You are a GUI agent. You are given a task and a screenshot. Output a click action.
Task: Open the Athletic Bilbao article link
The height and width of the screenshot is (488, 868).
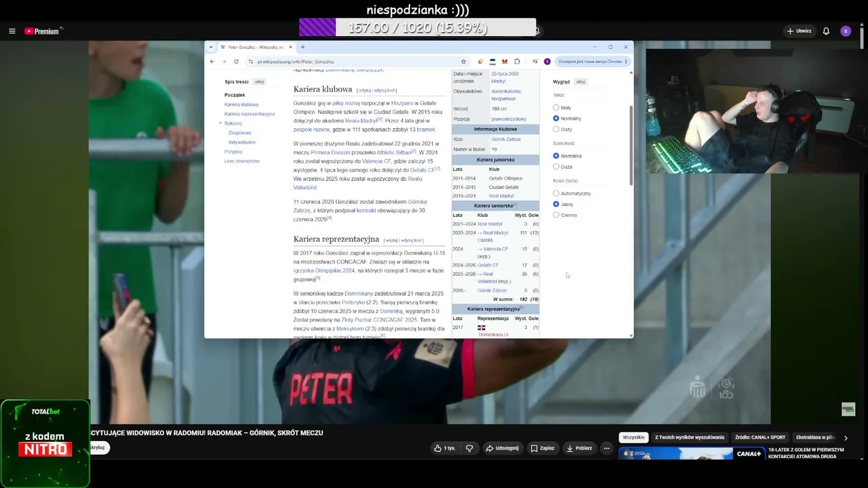[x=394, y=152]
